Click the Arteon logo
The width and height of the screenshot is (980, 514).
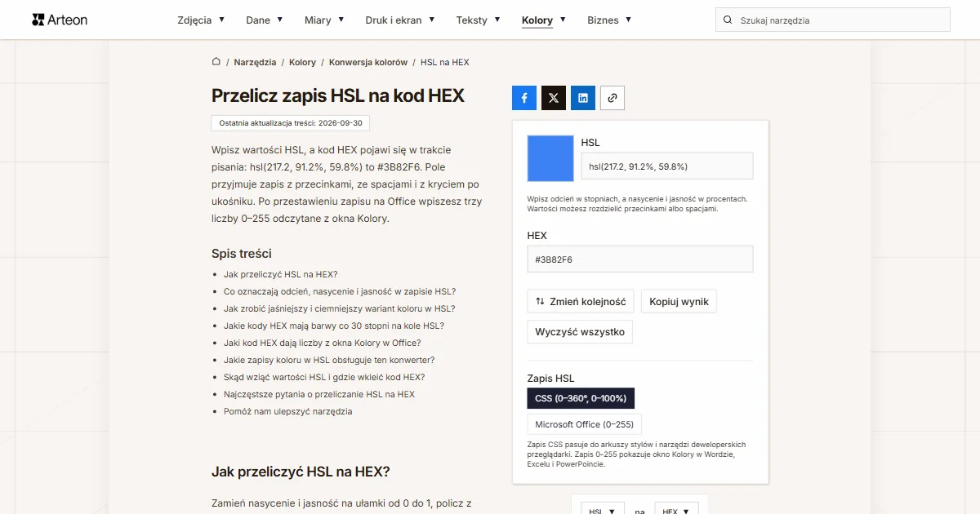point(60,20)
